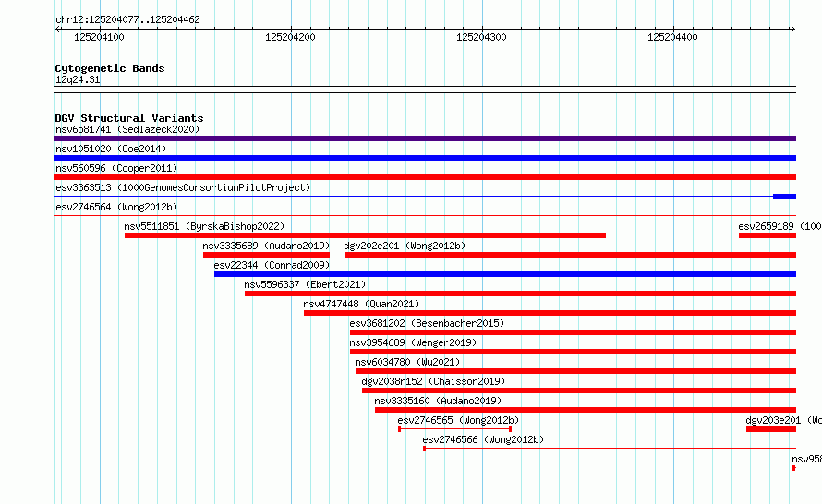
Task: Click the 12q24.31 cytogenetic band bar
Action: pyautogui.click(x=425, y=90)
